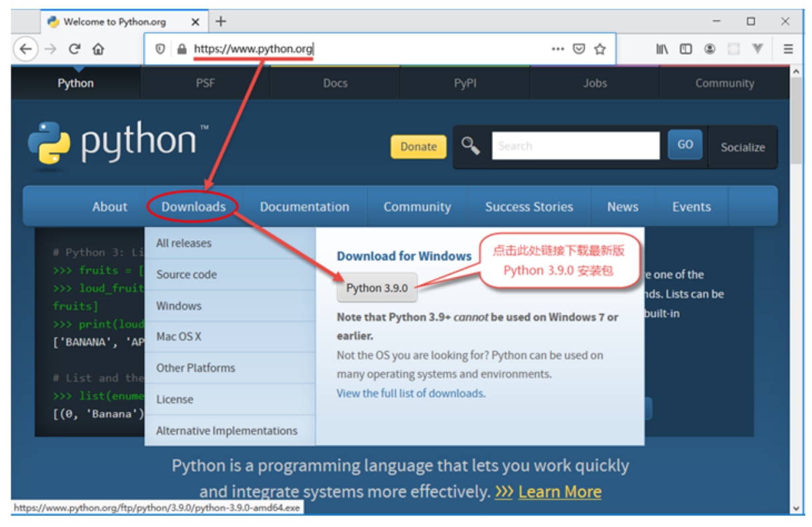Choose Windows from Downloads submenu
Screen dimensions: 812x527
coord(230,306)
